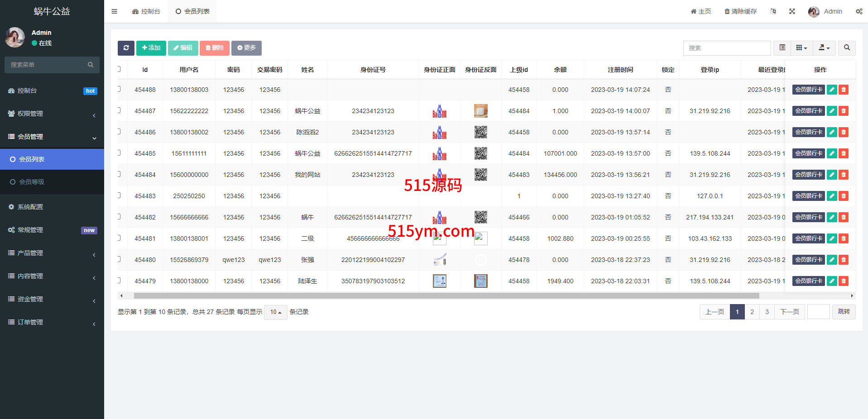Screen dimensions: 868x419
Task: Click green edit pencil for user 454488
Action: click(x=832, y=90)
